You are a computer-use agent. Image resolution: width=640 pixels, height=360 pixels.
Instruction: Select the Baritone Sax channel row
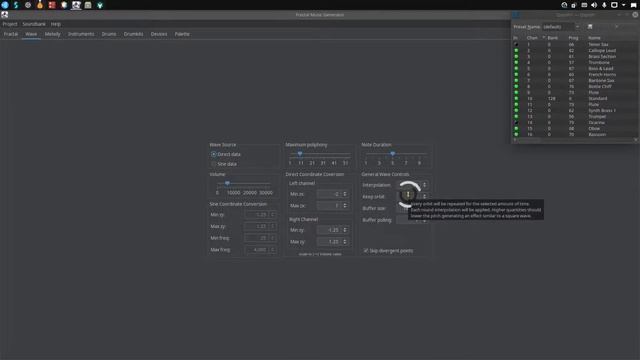575,80
